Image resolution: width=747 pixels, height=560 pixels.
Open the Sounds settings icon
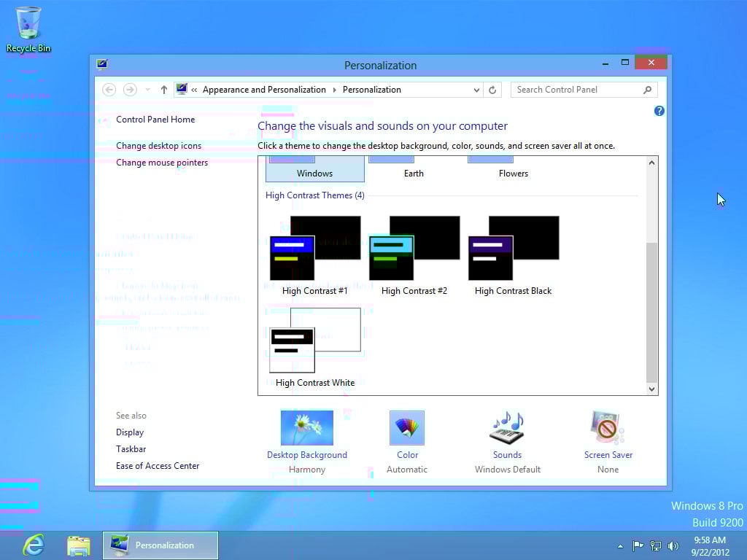pyautogui.click(x=507, y=427)
